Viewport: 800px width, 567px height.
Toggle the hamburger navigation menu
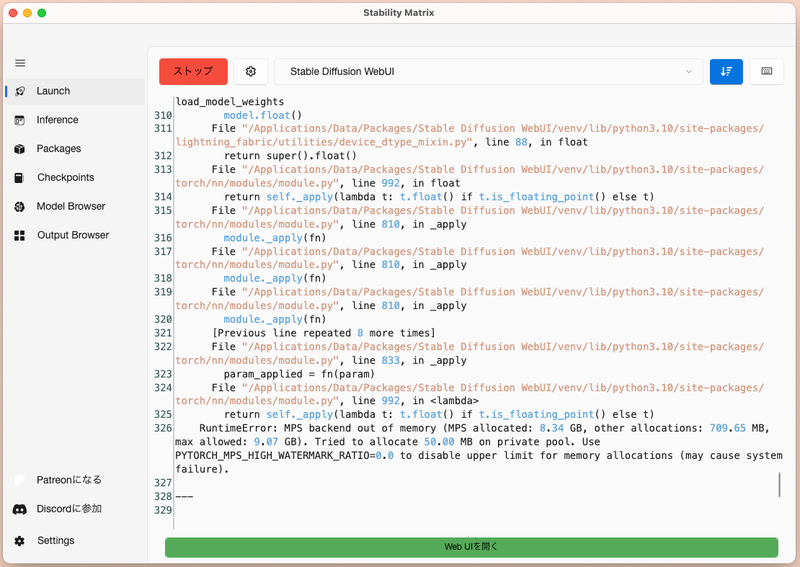(20, 63)
